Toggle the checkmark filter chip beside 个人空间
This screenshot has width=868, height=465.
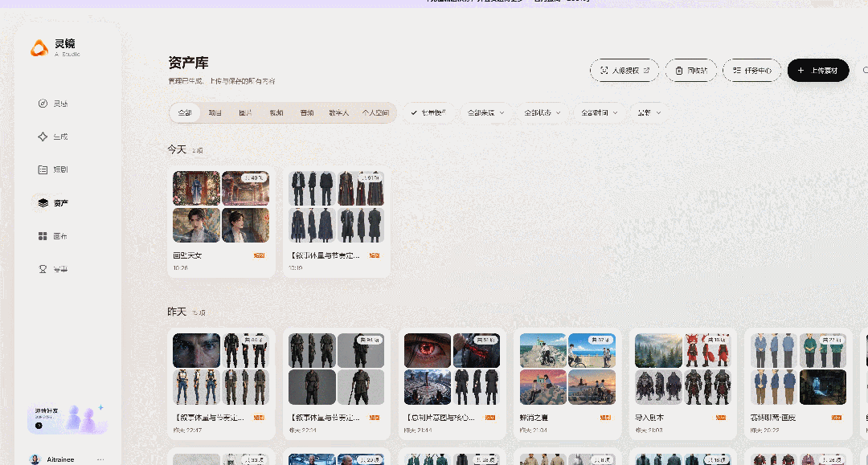pos(428,112)
